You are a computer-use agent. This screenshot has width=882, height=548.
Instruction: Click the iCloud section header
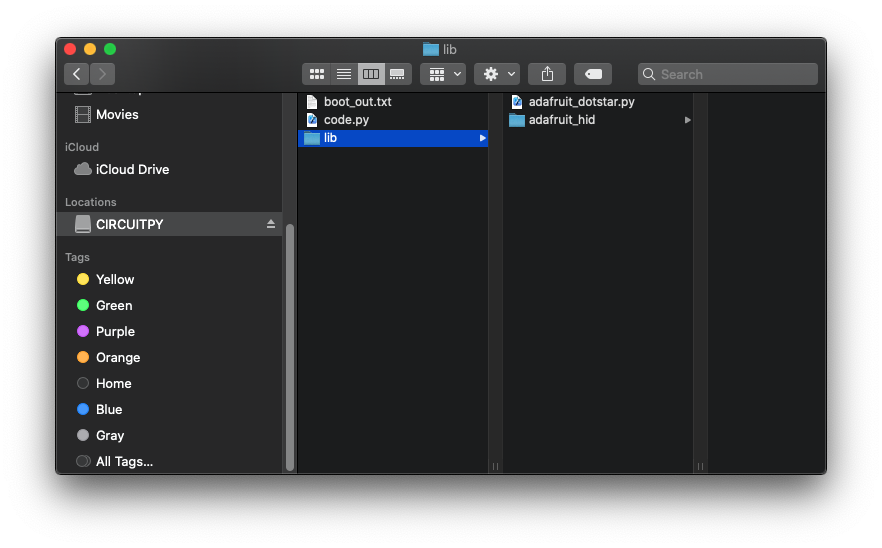pyautogui.click(x=82, y=146)
